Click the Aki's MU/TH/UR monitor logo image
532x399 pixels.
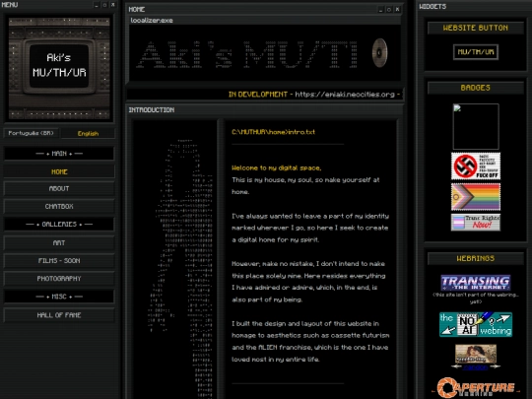click(x=59, y=68)
